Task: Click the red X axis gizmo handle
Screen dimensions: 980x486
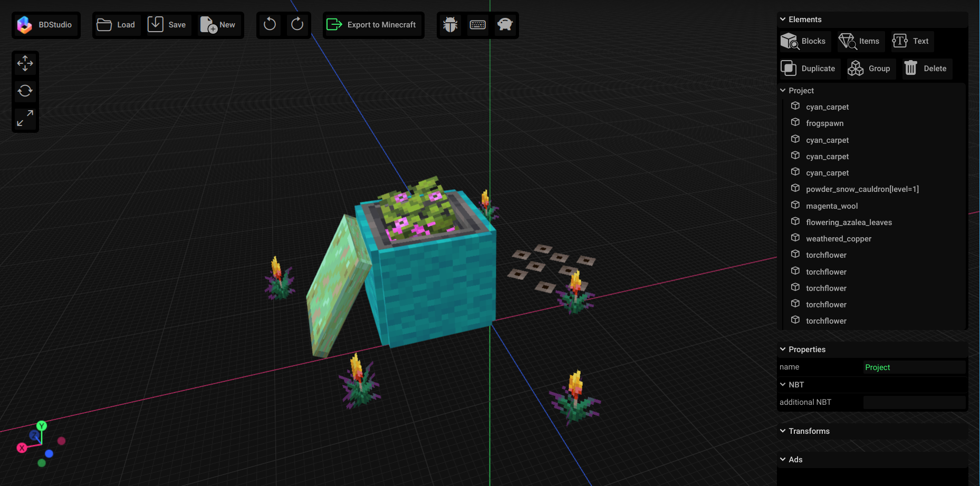Action: pos(22,448)
